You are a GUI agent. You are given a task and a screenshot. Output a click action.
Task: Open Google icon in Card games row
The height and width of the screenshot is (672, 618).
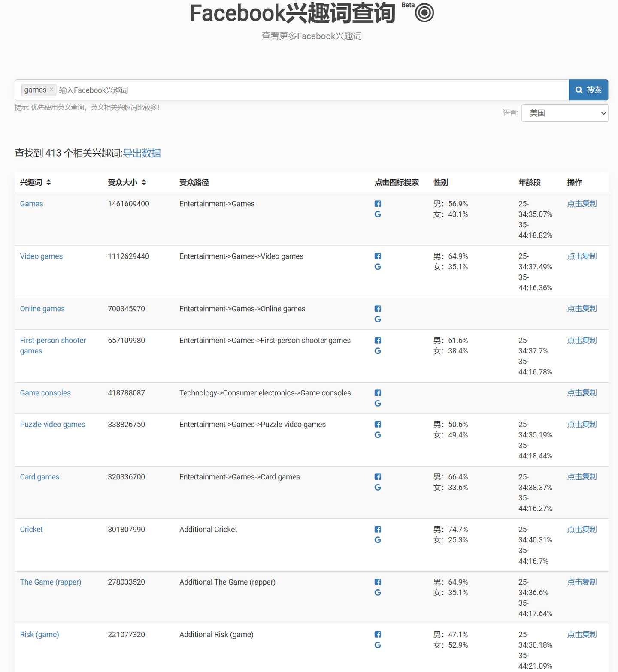tap(378, 488)
